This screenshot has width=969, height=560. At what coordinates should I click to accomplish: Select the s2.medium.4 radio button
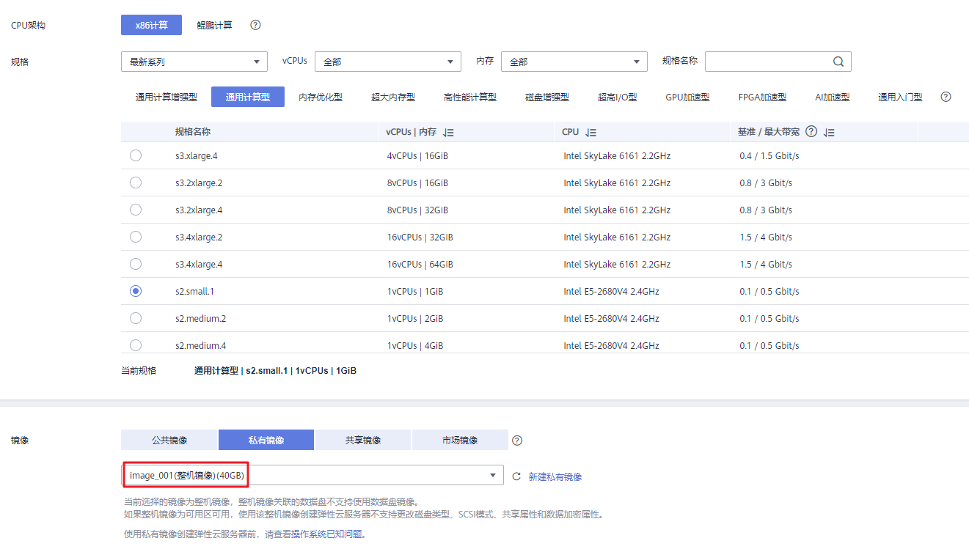click(x=136, y=345)
